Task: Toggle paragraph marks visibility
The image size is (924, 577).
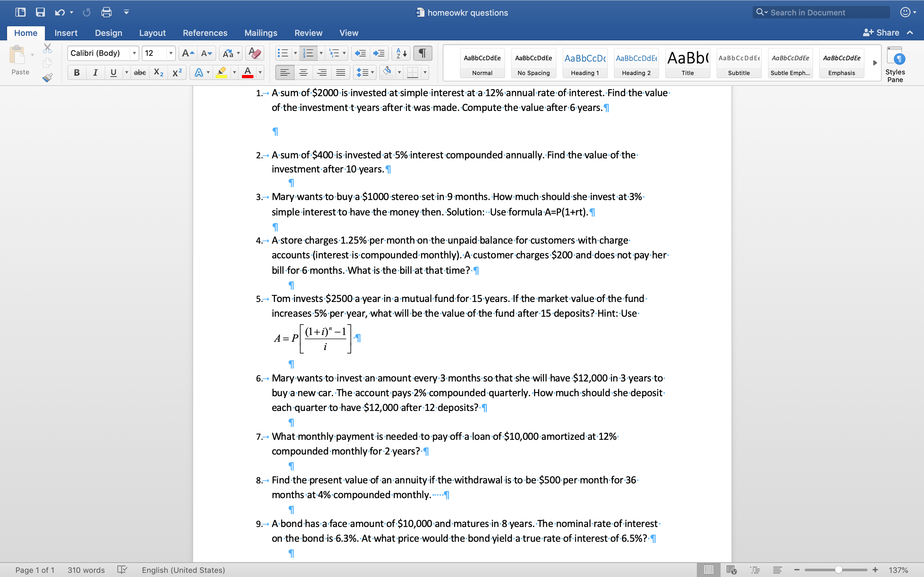Action: click(x=422, y=53)
